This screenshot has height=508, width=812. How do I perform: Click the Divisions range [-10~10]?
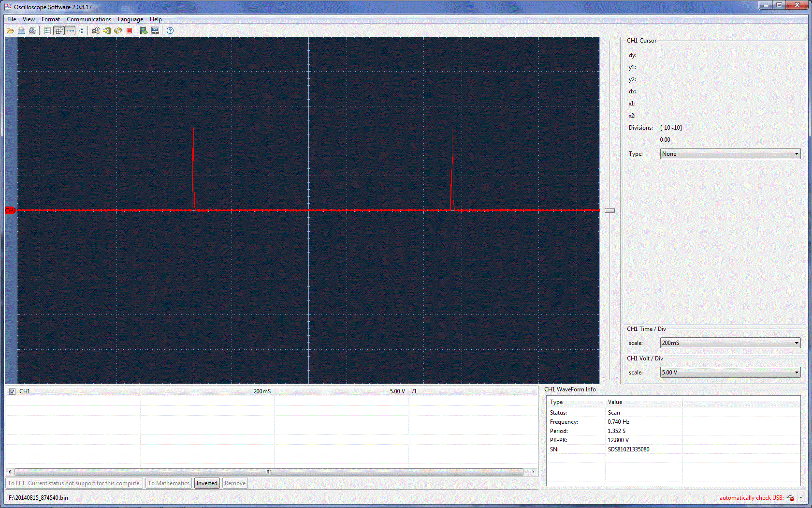671,128
